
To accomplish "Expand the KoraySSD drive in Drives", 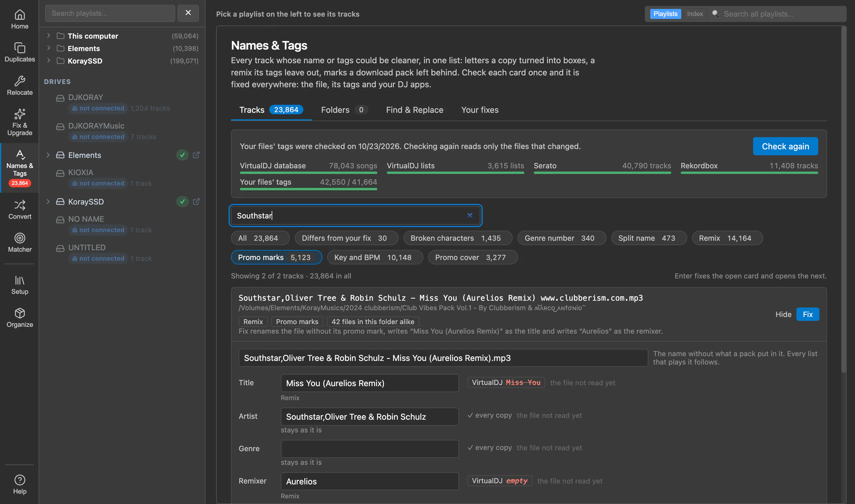I will tap(48, 202).
